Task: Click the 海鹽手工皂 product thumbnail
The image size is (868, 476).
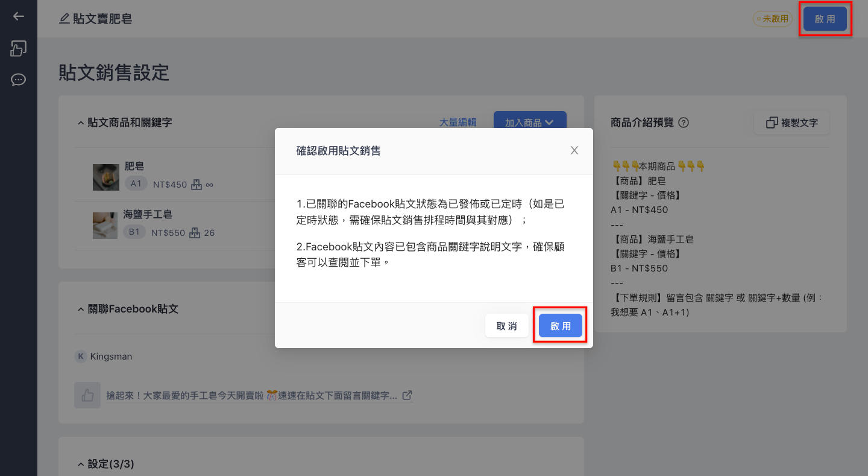Action: point(105,225)
